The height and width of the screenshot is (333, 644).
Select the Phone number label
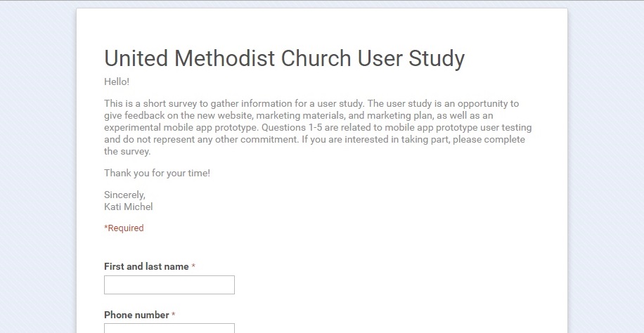coord(136,315)
